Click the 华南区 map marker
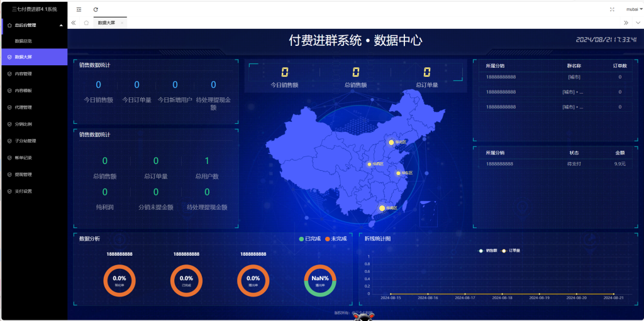Screen dimensions: 644x321 pos(382,208)
